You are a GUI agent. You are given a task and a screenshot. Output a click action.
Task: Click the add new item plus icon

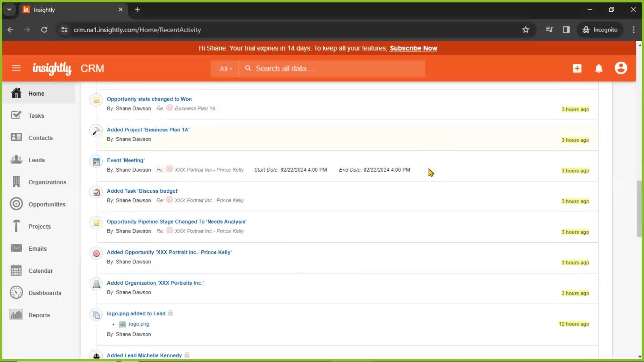click(577, 68)
